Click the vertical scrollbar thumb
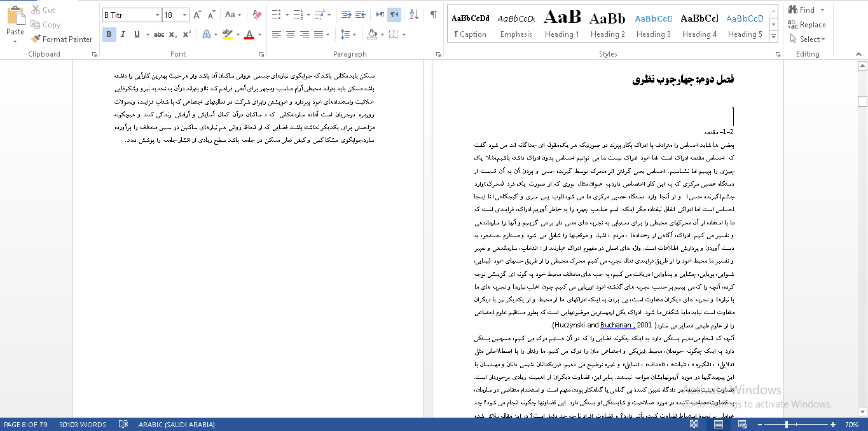The height and width of the screenshot is (431, 868). tap(862, 101)
